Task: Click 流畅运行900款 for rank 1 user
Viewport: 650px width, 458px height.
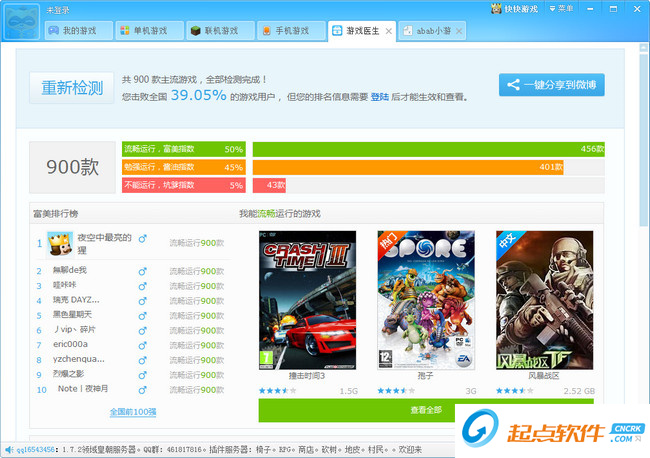Action: click(196, 243)
